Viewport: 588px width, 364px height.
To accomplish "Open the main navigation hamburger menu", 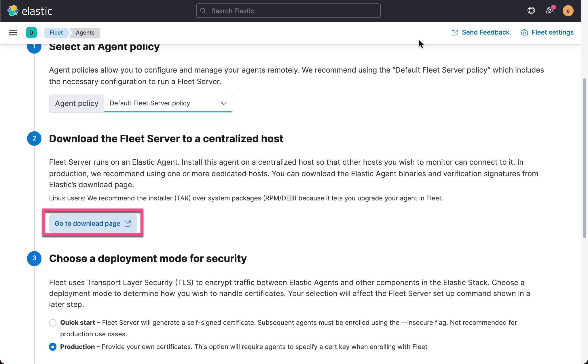I will (13, 33).
